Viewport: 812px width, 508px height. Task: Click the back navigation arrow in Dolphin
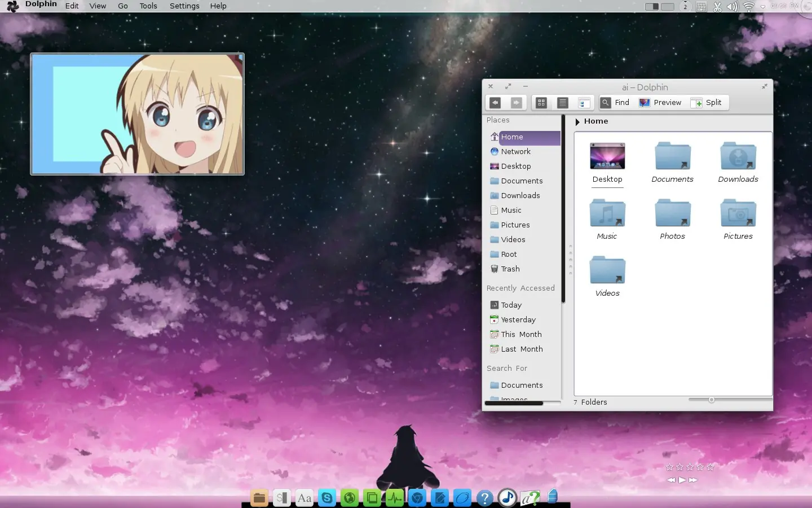tap(495, 102)
